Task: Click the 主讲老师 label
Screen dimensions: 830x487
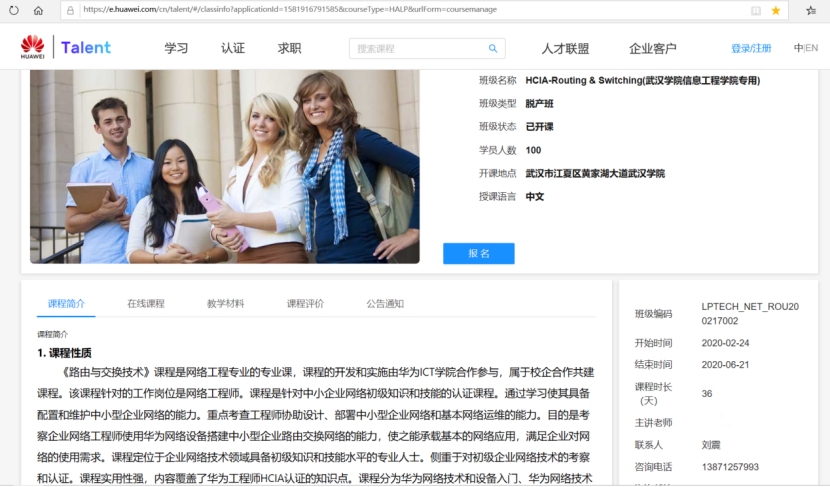Action: pos(653,423)
